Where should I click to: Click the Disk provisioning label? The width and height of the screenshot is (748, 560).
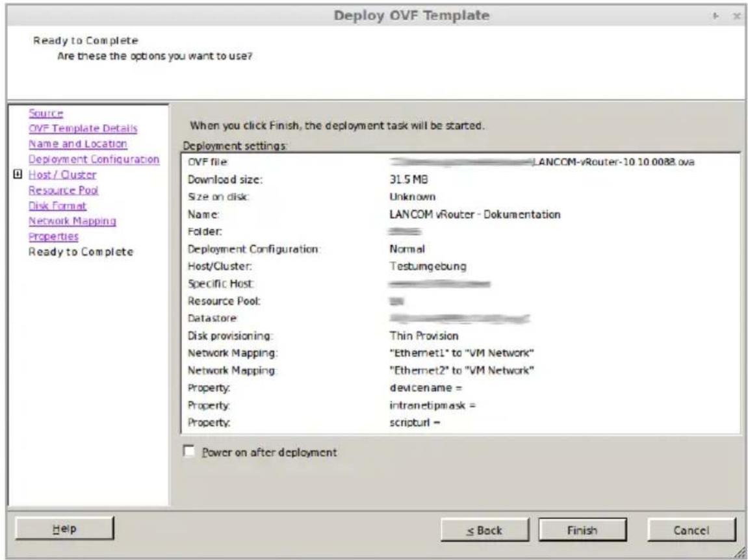230,336
